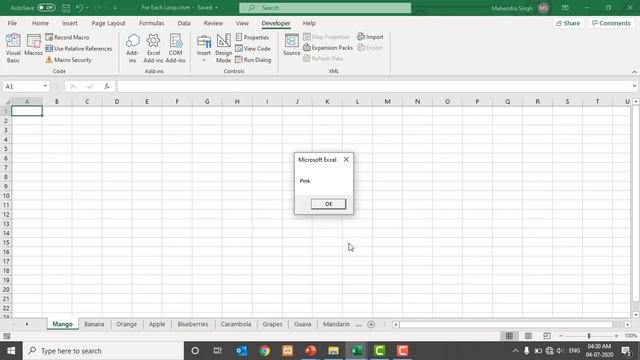Click the Search box
Viewport: 640px width, 360px height.
coord(325,8)
